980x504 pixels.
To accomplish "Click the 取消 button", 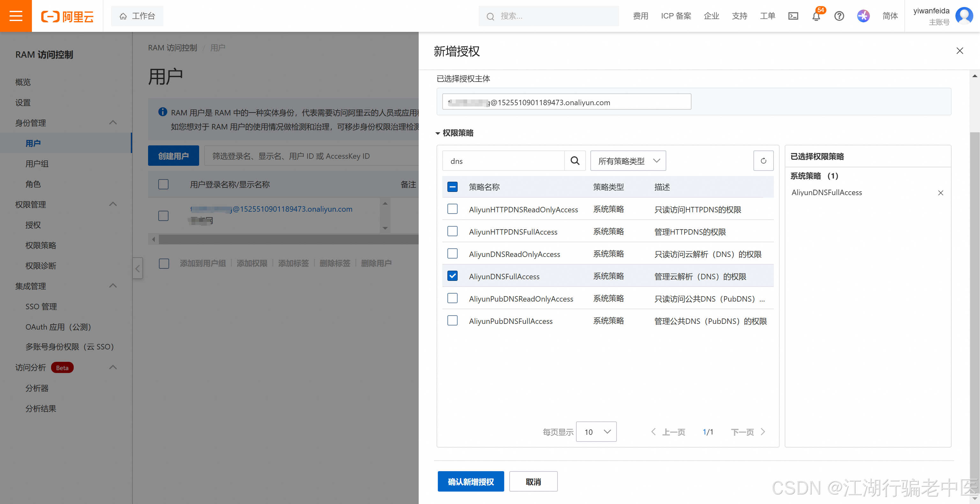I will [x=533, y=482].
